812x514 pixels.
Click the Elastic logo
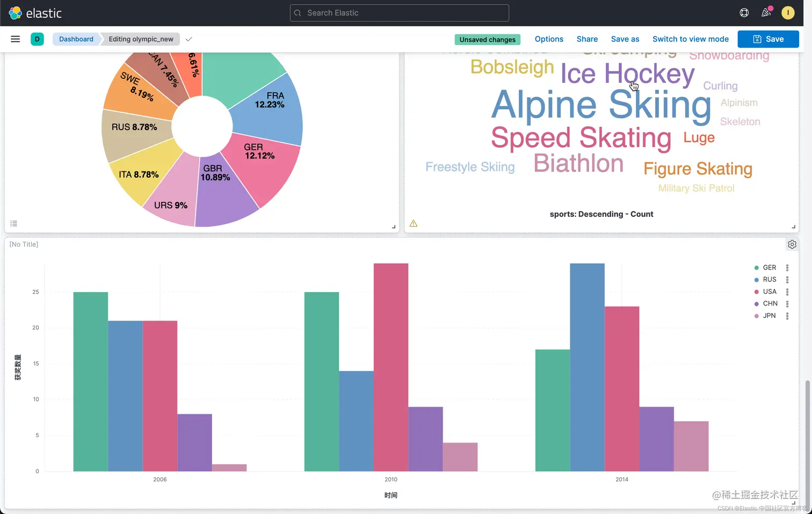click(x=35, y=13)
